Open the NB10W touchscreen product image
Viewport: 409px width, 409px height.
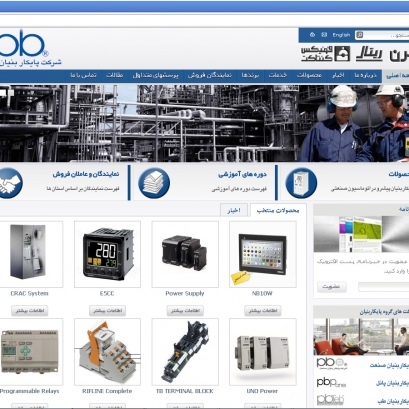[263, 254]
